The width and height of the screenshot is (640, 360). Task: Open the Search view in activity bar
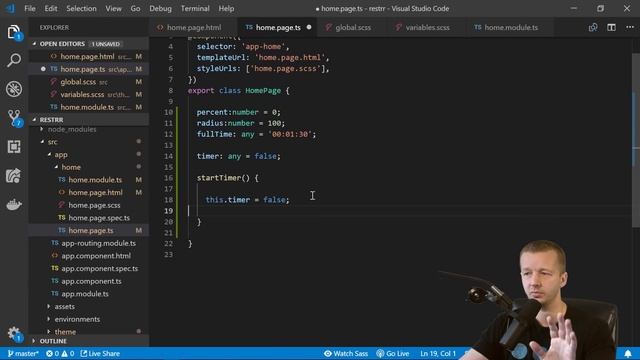coord(14,60)
